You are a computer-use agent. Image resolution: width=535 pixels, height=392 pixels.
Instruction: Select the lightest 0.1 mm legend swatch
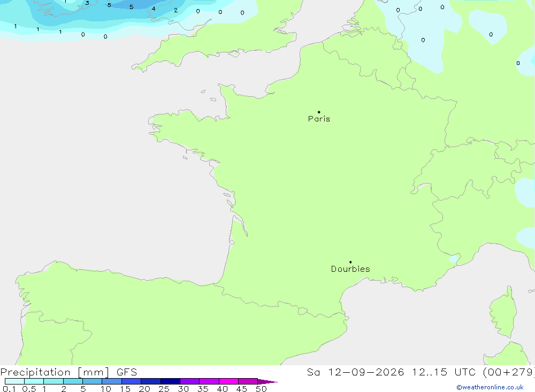point(14,381)
